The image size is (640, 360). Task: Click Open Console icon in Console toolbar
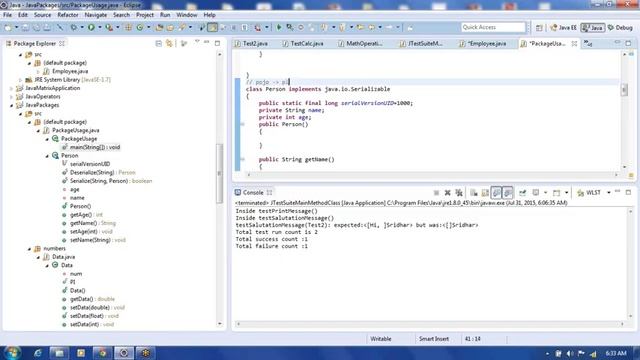[x=556, y=193]
